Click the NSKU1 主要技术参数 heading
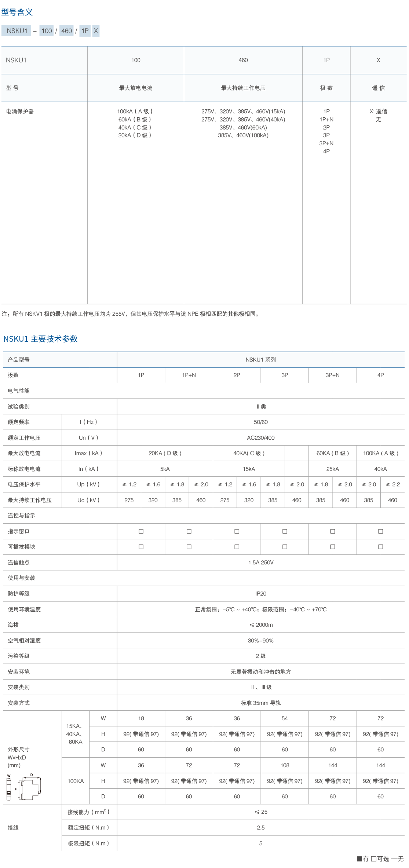The height and width of the screenshot is (868, 409). coord(40,339)
